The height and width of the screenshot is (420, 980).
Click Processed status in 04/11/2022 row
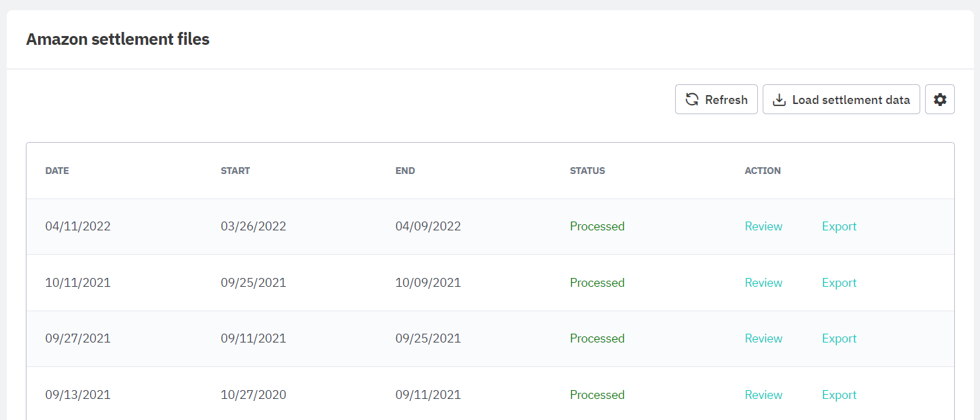point(597,226)
